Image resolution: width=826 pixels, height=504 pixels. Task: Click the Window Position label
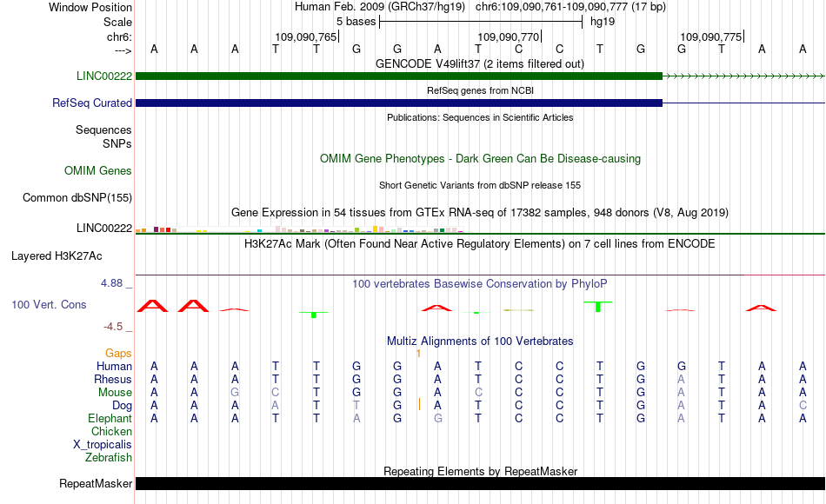click(x=90, y=7)
